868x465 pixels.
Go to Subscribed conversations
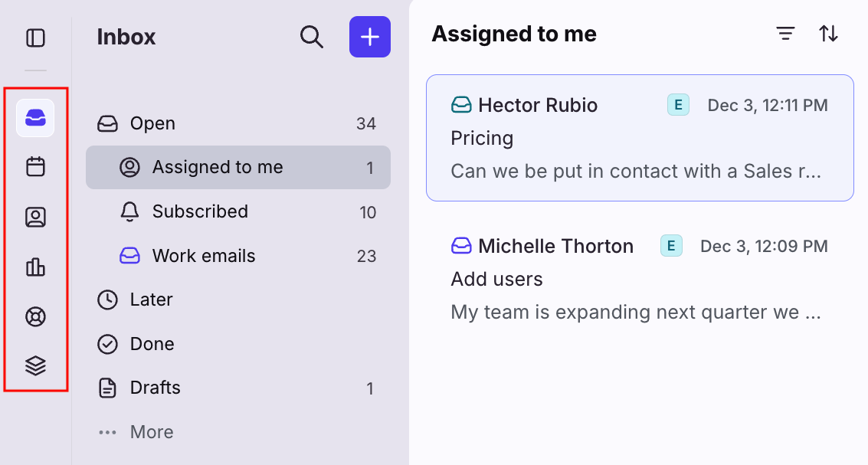(x=200, y=211)
